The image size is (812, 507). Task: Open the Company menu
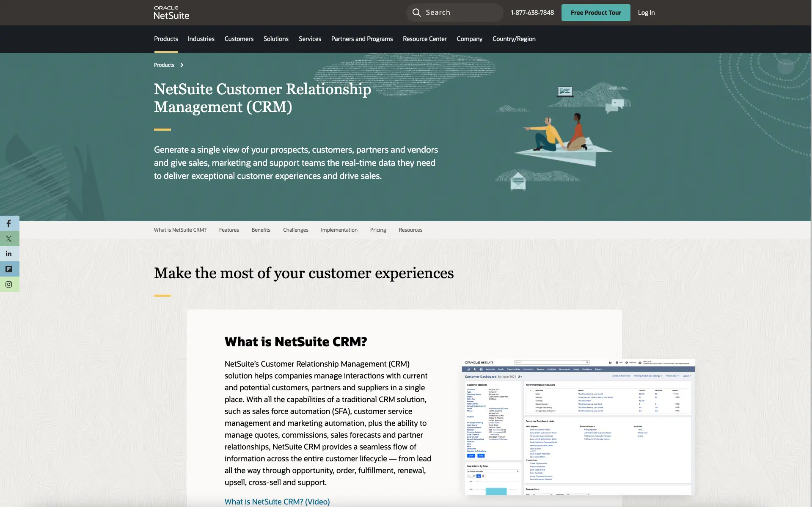[469, 39]
